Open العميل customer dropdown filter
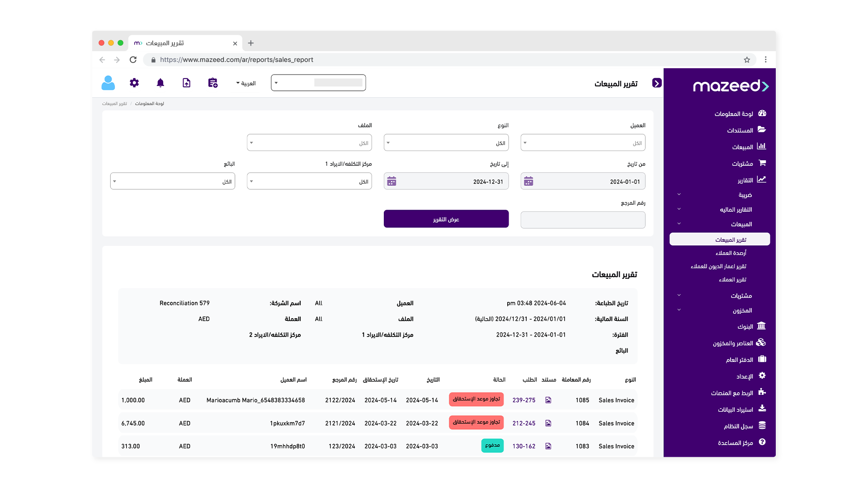Image resolution: width=868 pixels, height=488 pixels. pos(583,143)
